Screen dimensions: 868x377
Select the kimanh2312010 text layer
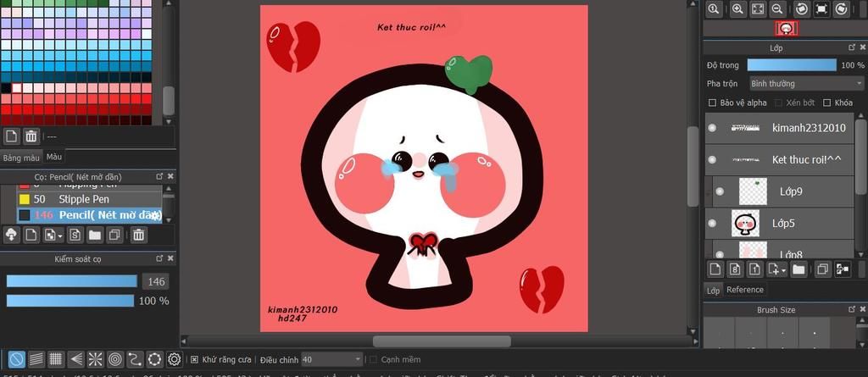click(780, 128)
